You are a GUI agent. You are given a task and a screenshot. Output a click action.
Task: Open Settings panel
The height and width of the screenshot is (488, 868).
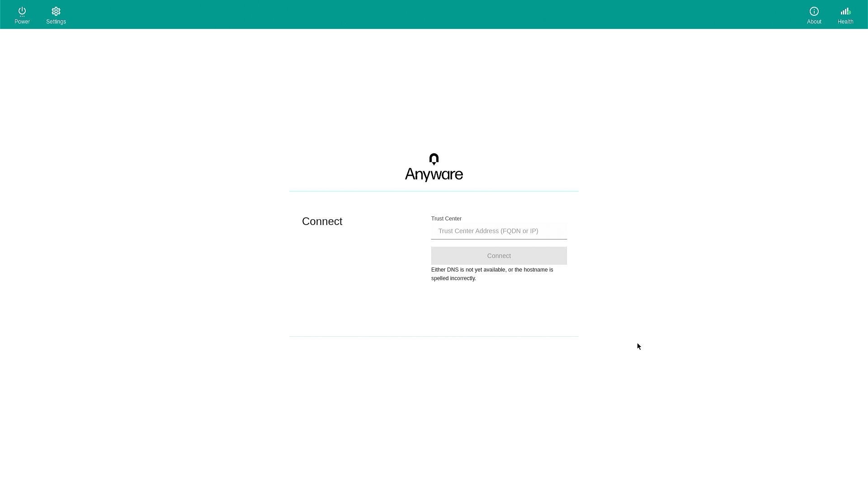pos(56,14)
